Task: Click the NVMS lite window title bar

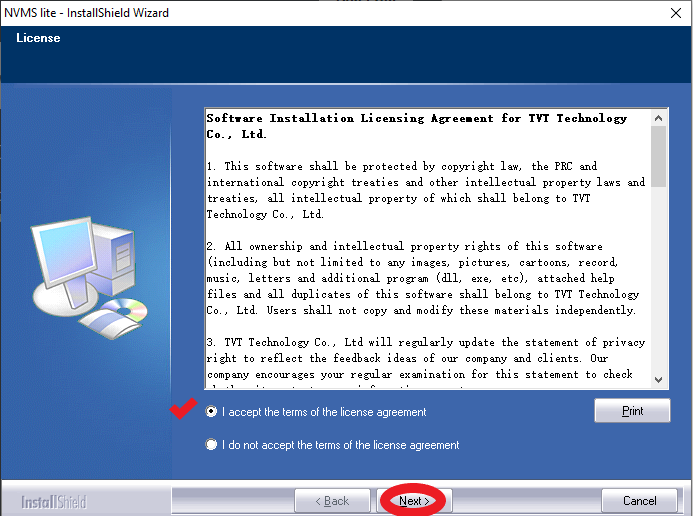Action: pos(331,13)
